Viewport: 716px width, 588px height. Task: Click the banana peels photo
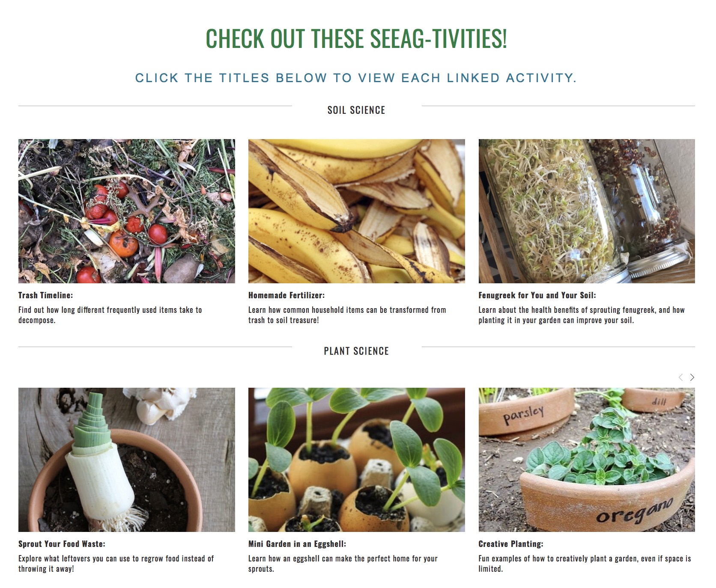[x=357, y=211]
